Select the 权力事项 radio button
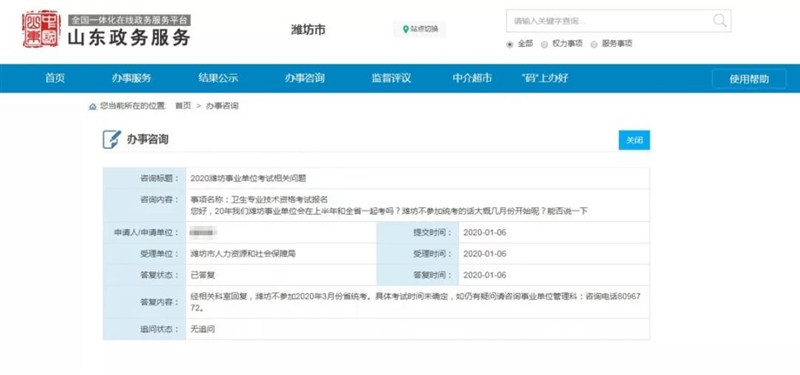The height and width of the screenshot is (375, 800). (544, 44)
